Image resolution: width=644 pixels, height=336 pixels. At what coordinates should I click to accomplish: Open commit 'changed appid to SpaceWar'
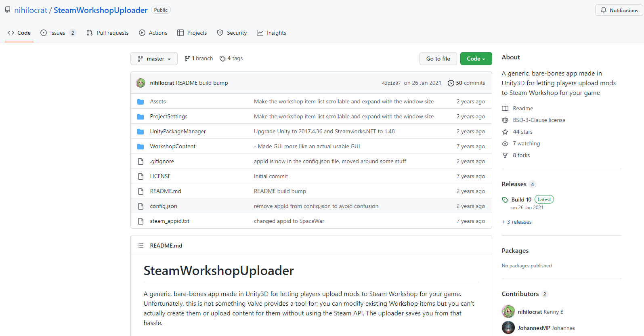point(289,221)
